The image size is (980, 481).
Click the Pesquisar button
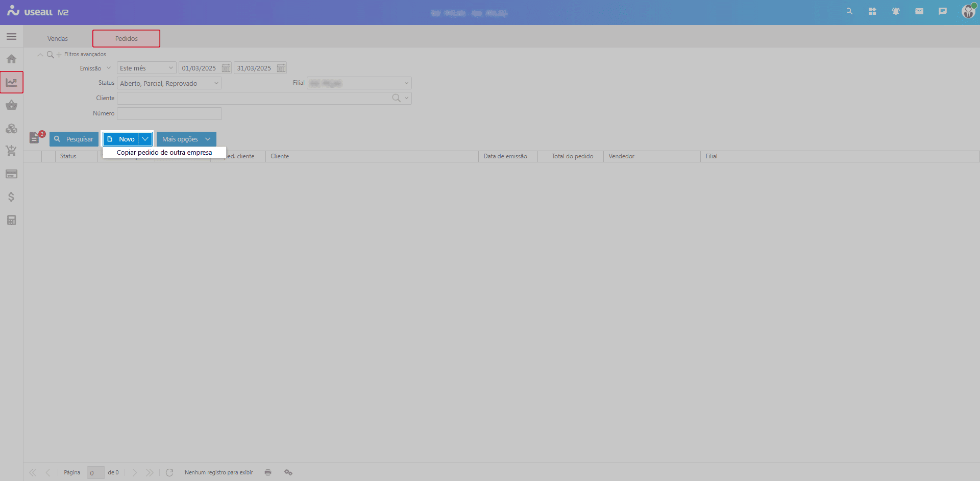coord(74,139)
